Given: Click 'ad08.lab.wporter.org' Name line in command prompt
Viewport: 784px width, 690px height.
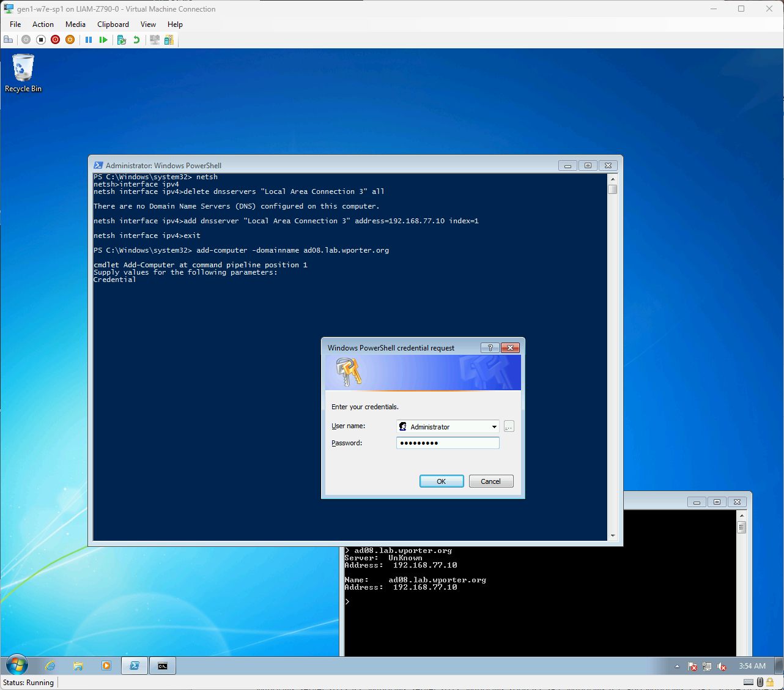Looking at the screenshot, I should click(x=415, y=580).
